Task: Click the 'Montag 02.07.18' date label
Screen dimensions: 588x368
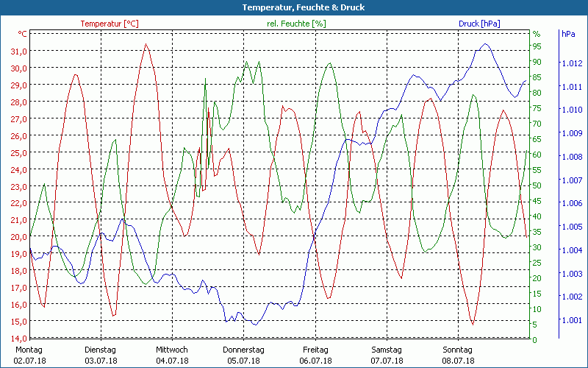Action: click(29, 355)
